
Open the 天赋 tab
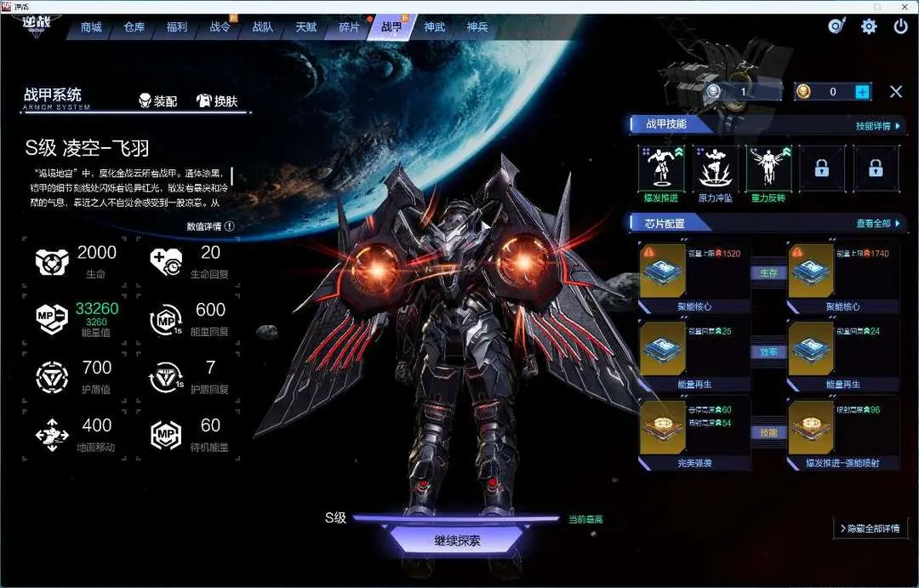click(305, 27)
